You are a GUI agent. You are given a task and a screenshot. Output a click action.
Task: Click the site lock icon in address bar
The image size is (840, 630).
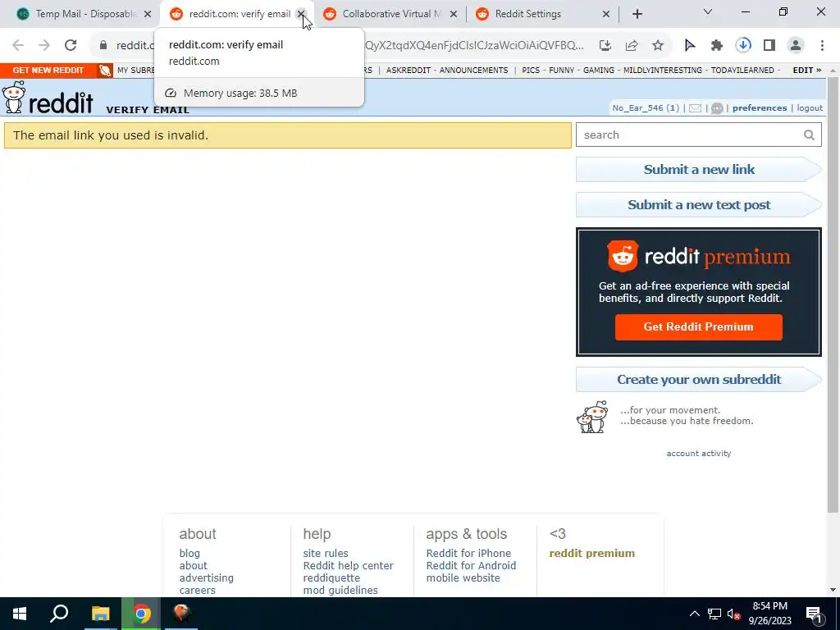[x=103, y=46]
